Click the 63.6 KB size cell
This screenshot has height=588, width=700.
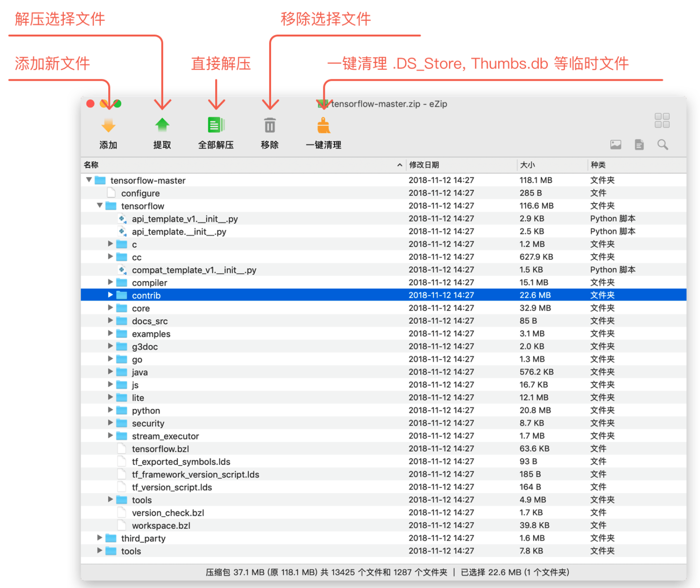pyautogui.click(x=535, y=449)
